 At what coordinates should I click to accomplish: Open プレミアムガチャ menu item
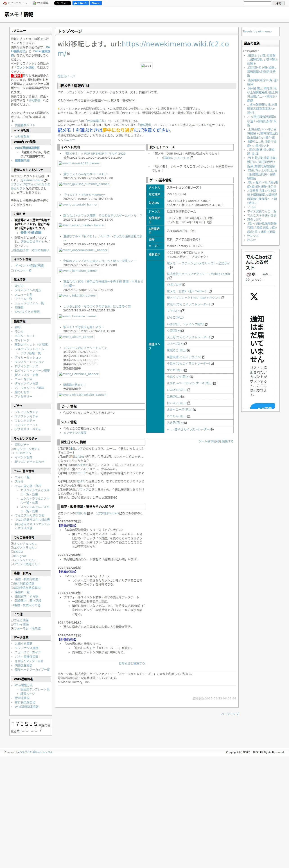point(26,412)
